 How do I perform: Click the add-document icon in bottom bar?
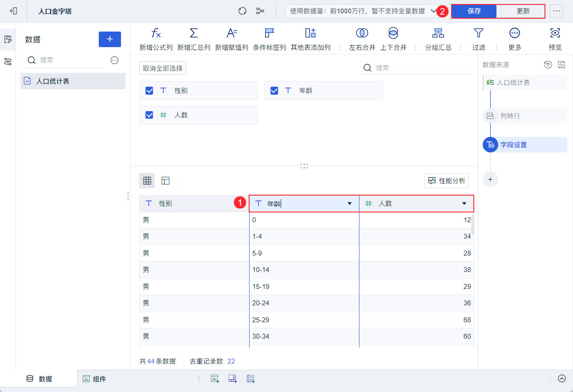(250, 379)
